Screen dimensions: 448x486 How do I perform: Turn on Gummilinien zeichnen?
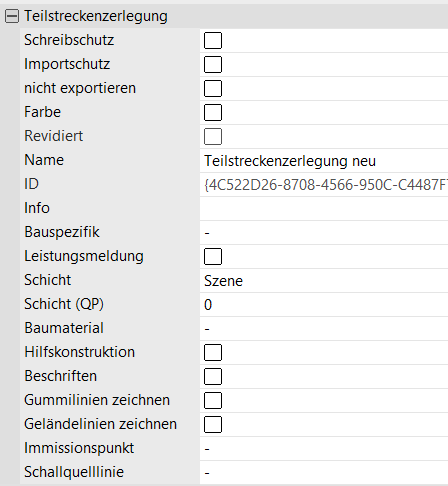coord(213,400)
